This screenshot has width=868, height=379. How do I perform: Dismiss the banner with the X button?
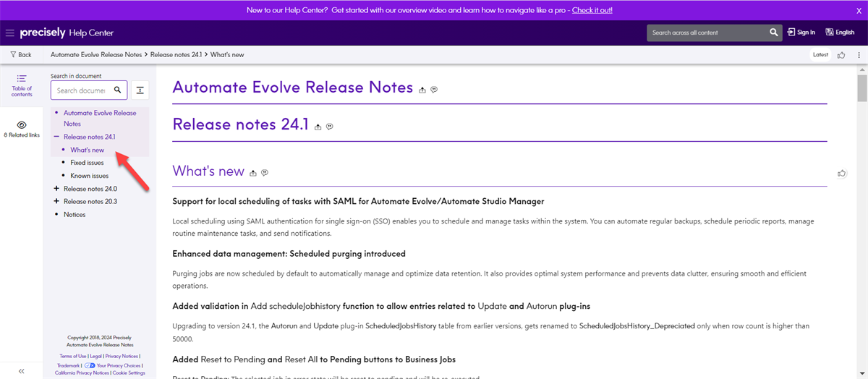point(859,10)
